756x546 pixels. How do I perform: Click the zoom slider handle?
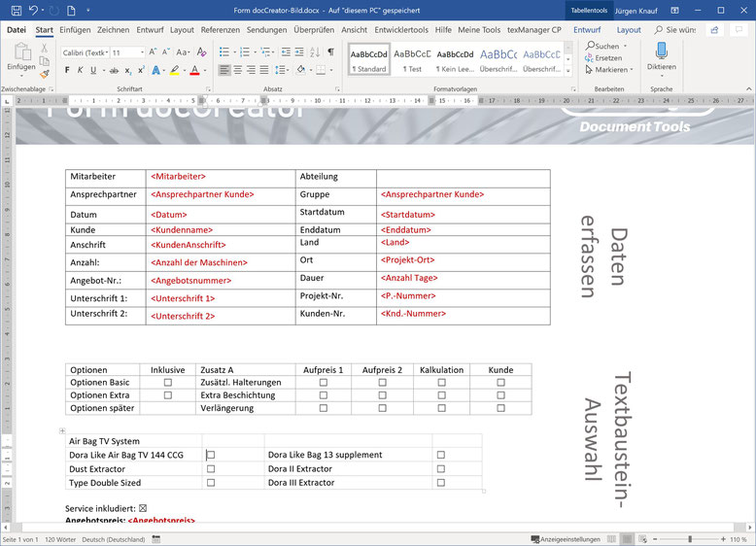coord(690,539)
